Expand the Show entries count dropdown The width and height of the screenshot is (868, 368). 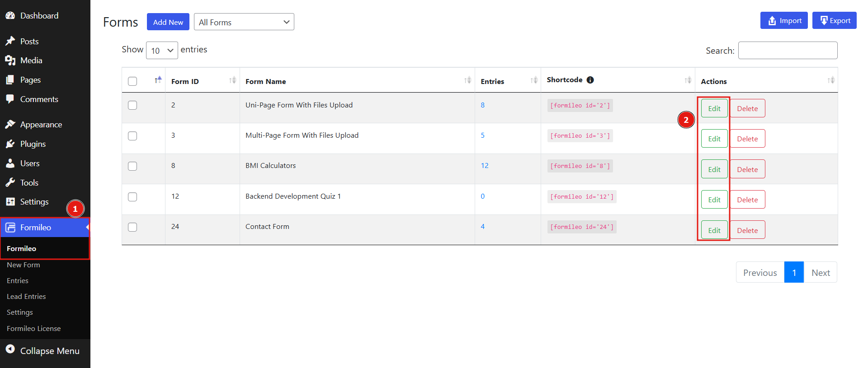162,51
